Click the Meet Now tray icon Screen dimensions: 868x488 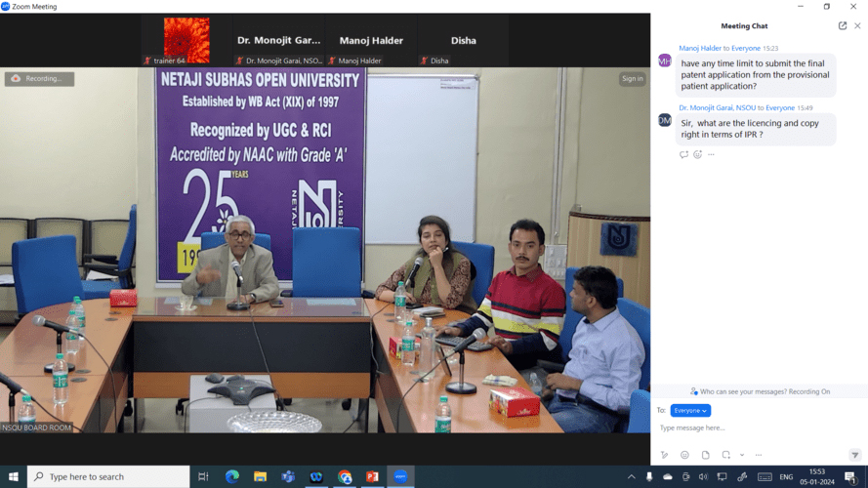[685, 477]
